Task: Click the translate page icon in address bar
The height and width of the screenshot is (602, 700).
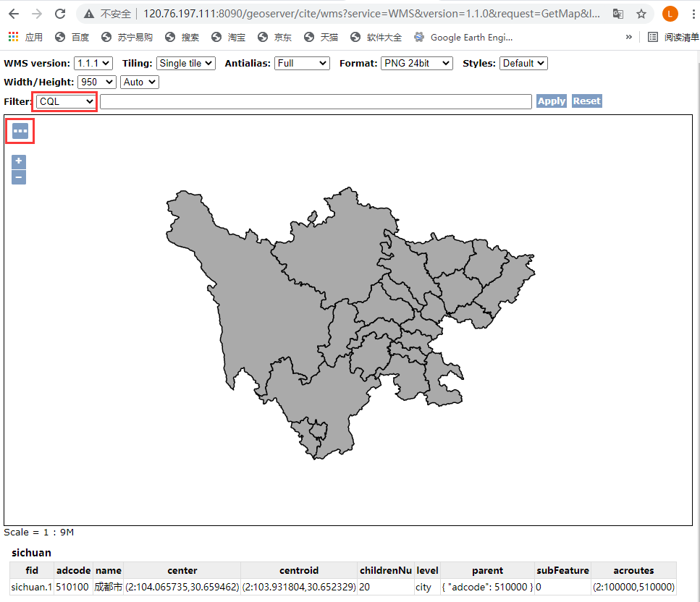Action: [617, 13]
